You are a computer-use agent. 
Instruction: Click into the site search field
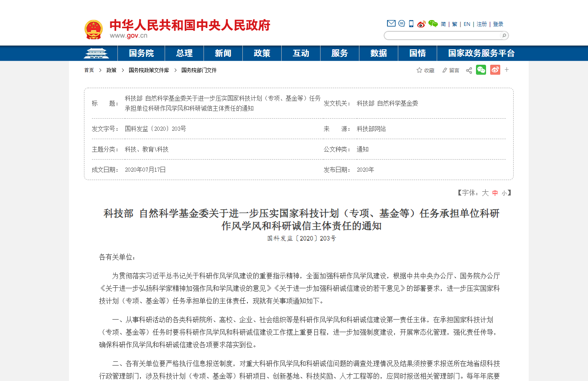442,36
